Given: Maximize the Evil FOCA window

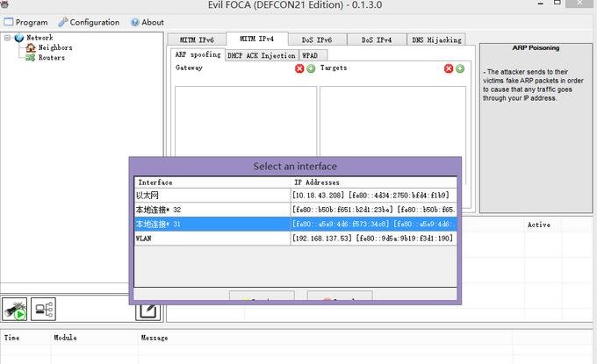Looking at the screenshot, I should (x=557, y=3).
